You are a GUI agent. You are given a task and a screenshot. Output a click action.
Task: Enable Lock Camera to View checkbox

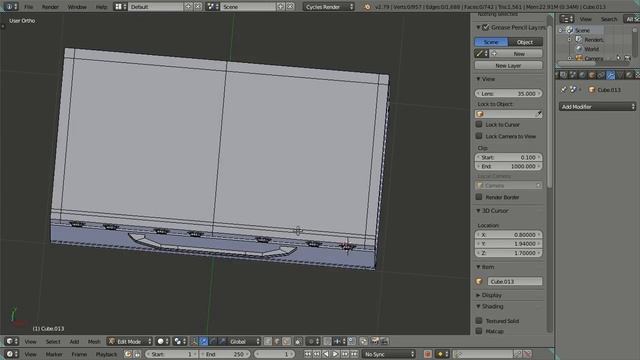479,136
